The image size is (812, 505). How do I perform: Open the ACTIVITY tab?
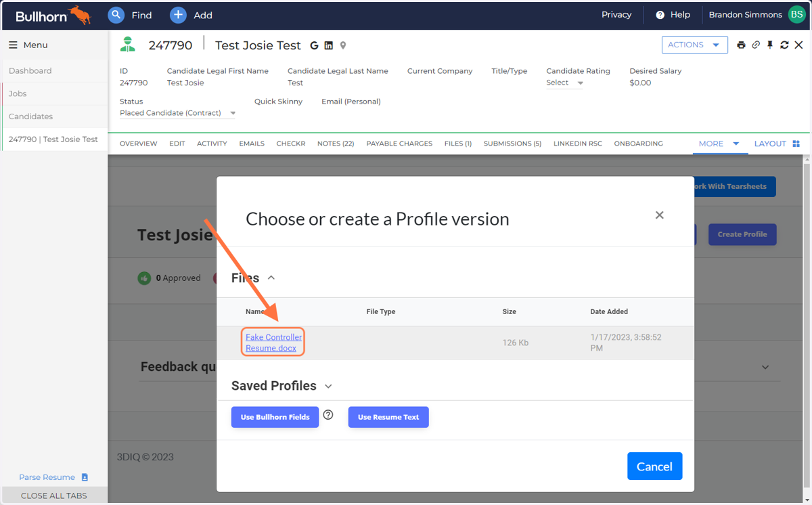pyautogui.click(x=212, y=144)
